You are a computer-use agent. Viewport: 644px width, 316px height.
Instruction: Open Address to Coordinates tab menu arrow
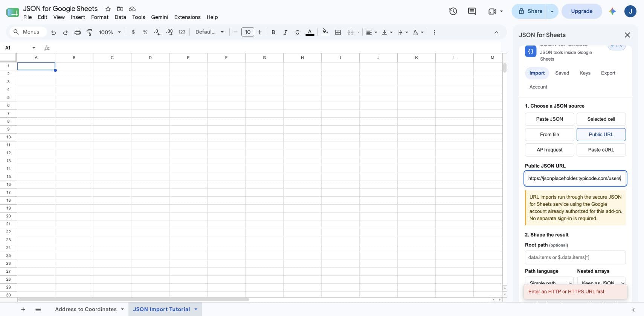[x=122, y=309]
